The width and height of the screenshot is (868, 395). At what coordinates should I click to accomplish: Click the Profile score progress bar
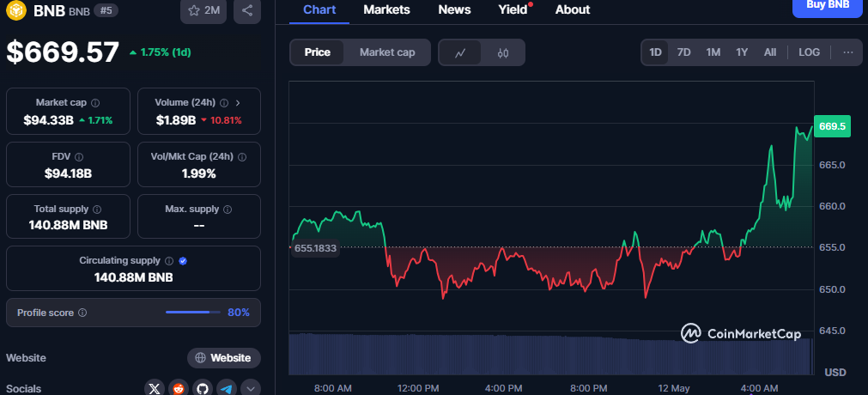(x=192, y=313)
